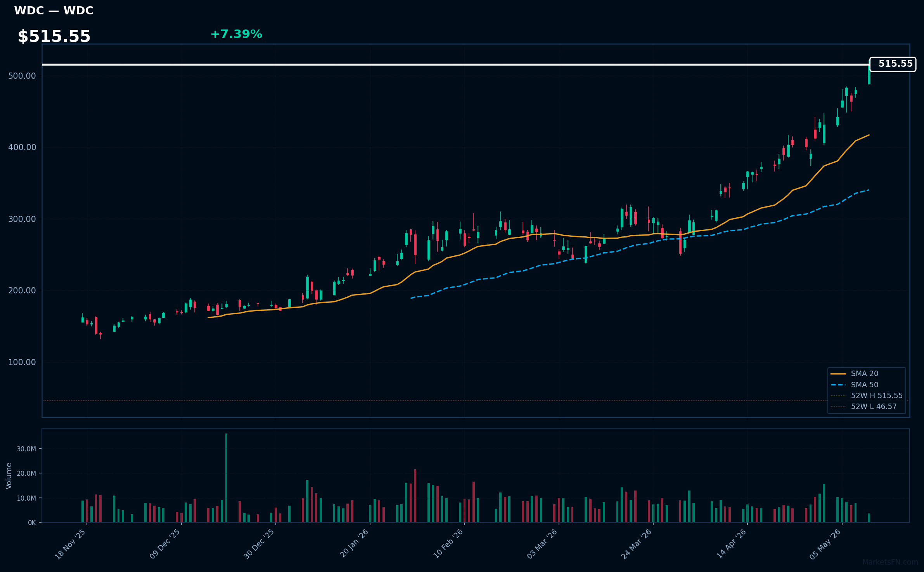
Task: Click the 03 Mar '26 date label
Action: (542, 544)
